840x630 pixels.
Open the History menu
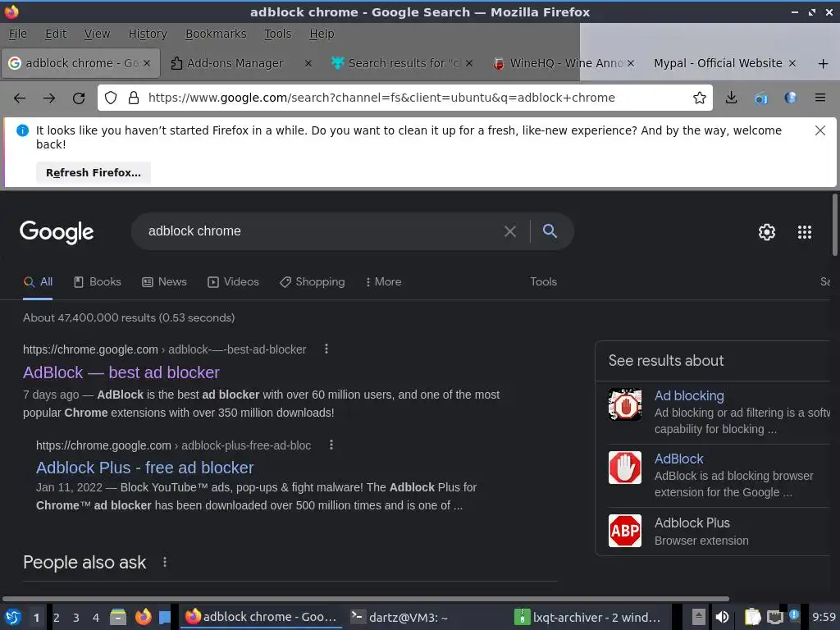click(x=148, y=34)
